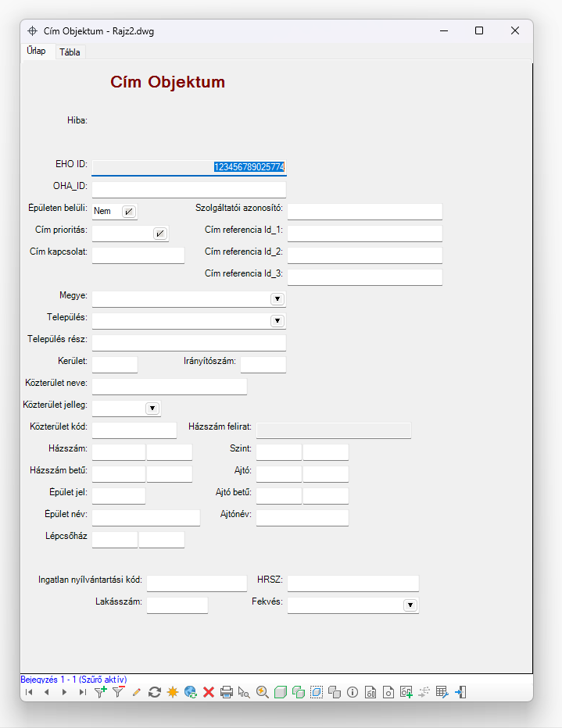Click into the OHA_ID field
This screenshot has height=728, width=562.
click(189, 190)
